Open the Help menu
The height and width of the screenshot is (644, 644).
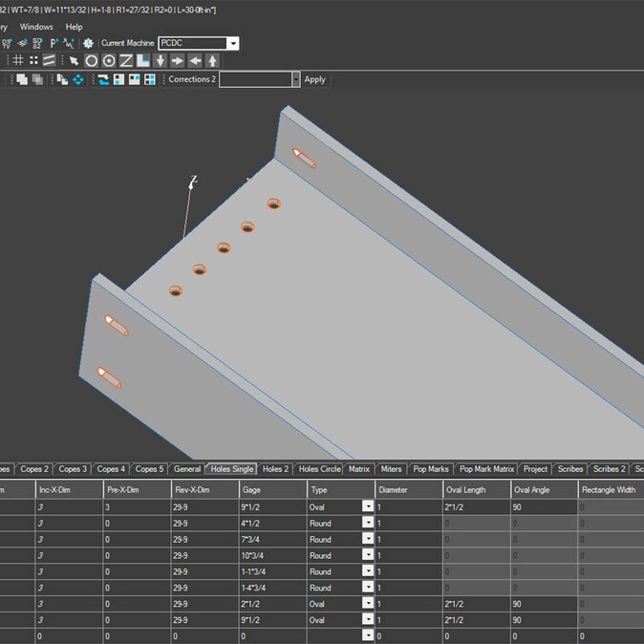click(74, 27)
